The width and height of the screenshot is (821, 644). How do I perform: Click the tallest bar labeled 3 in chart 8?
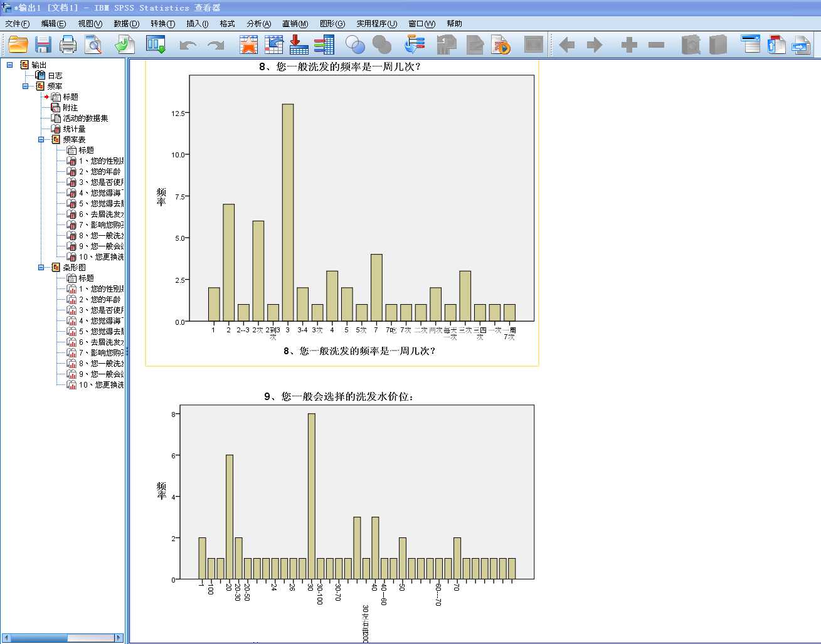[x=288, y=213]
